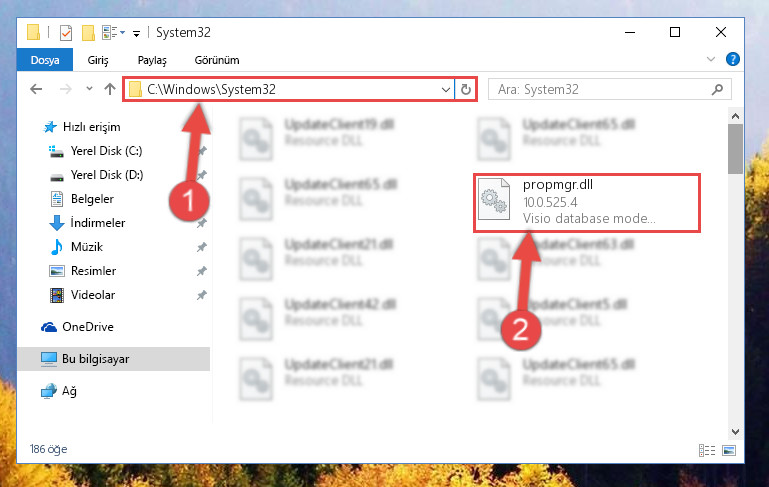Viewport: 769px width, 487px height.
Task: Open the help question mark icon
Action: (732, 60)
